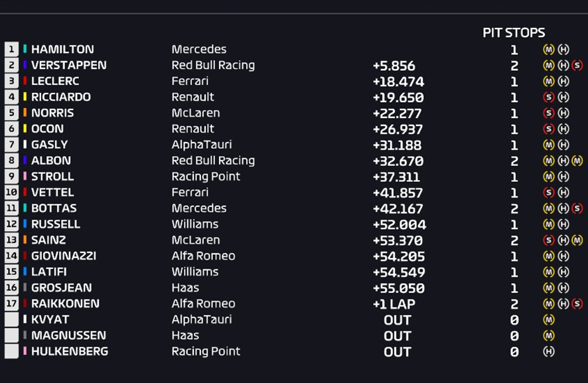Click Verstappen's red soft tyre icon
588x383 pixels.
[577, 65]
